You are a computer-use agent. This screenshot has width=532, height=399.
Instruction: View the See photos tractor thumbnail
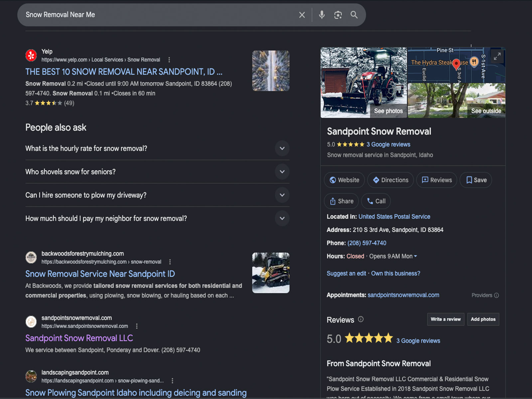click(x=364, y=82)
